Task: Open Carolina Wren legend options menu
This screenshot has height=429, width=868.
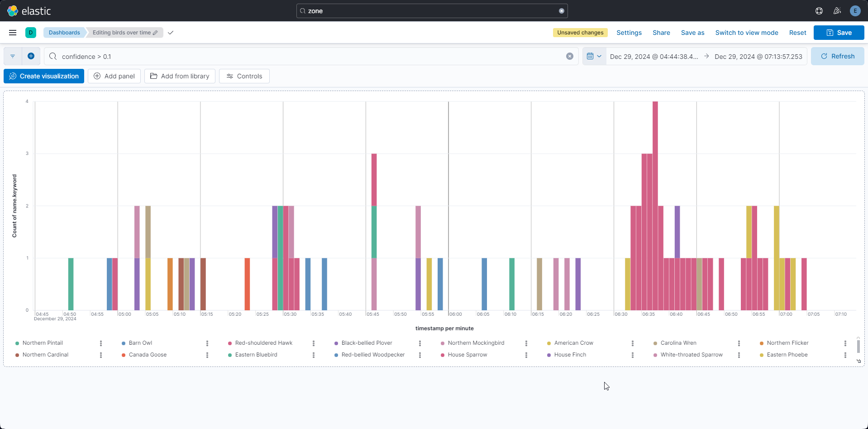Action: (x=739, y=343)
